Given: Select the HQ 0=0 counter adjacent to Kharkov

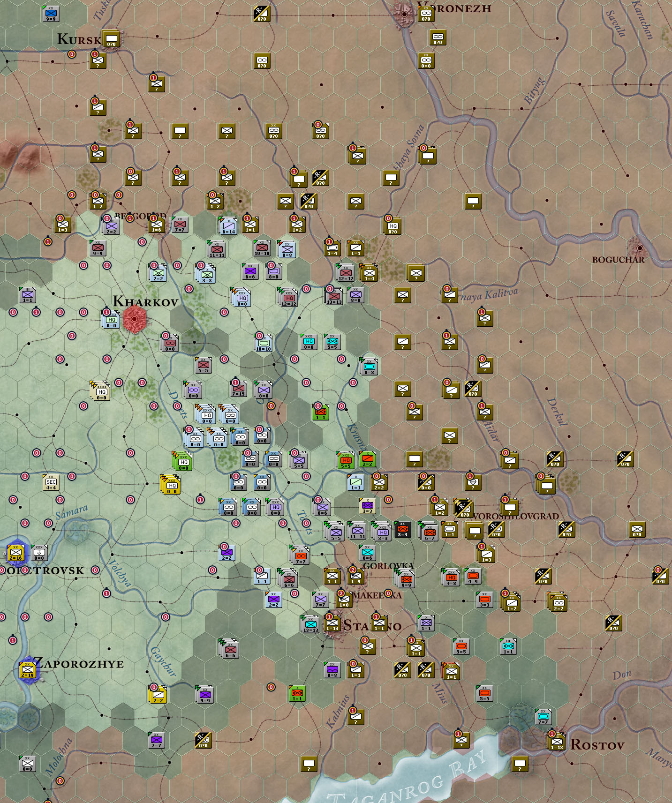Looking at the screenshot, I should point(111,320).
